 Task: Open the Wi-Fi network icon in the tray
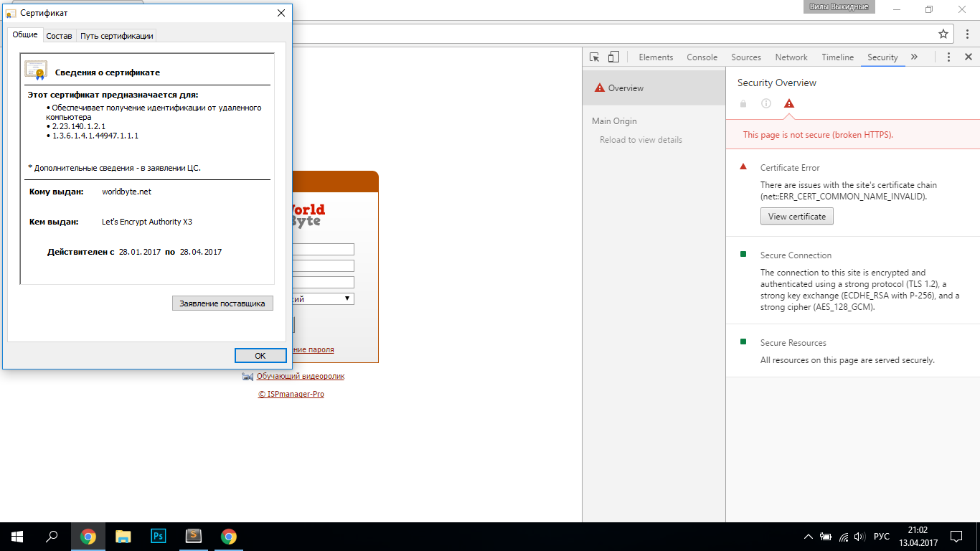coord(843,537)
